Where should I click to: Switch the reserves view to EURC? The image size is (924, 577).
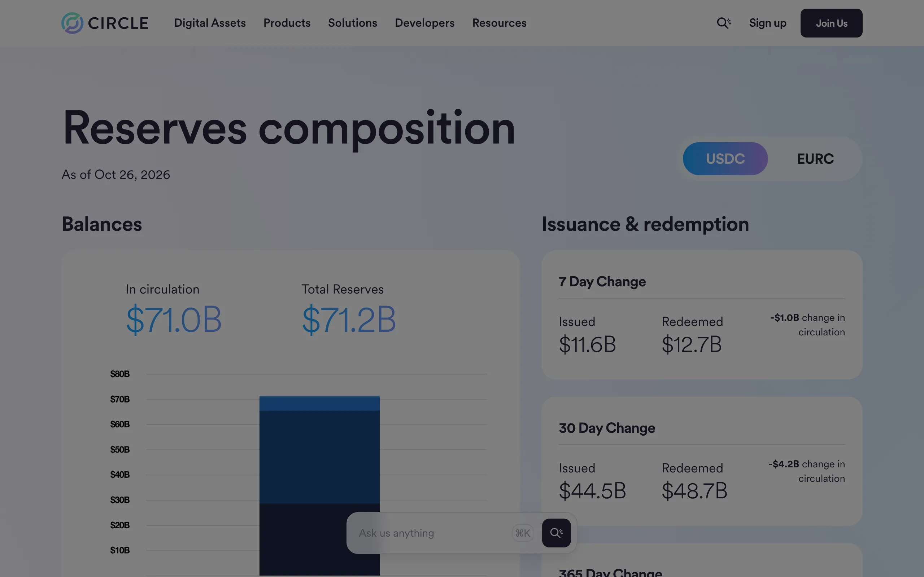click(815, 159)
